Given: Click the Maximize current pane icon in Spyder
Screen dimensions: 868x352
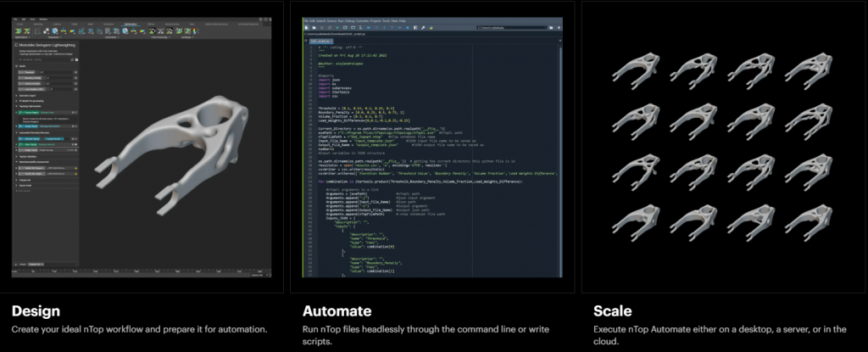Looking at the screenshot, I should pos(415,28).
